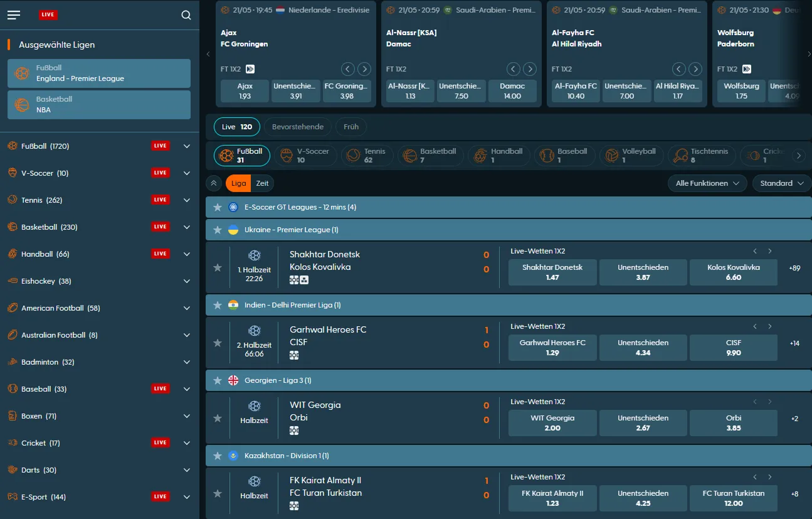Open the hamburger menu

click(x=14, y=15)
